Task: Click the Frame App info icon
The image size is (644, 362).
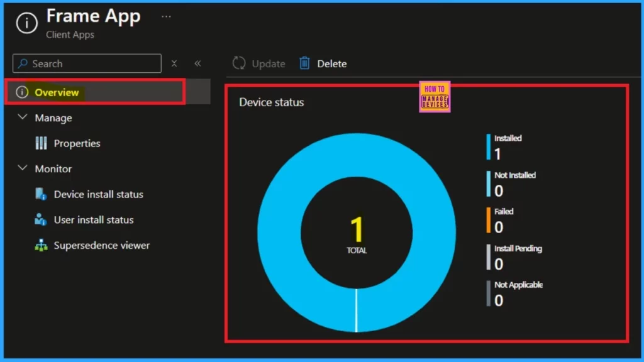Action: pos(26,23)
